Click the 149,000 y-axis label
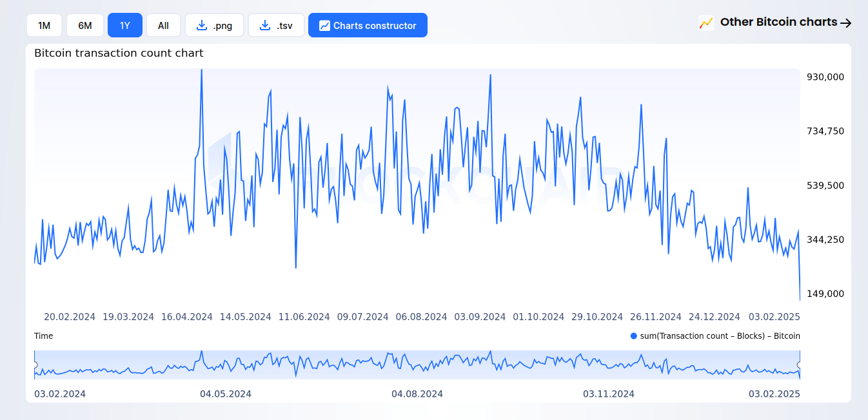Viewport: 868px width, 420px height. (x=825, y=294)
